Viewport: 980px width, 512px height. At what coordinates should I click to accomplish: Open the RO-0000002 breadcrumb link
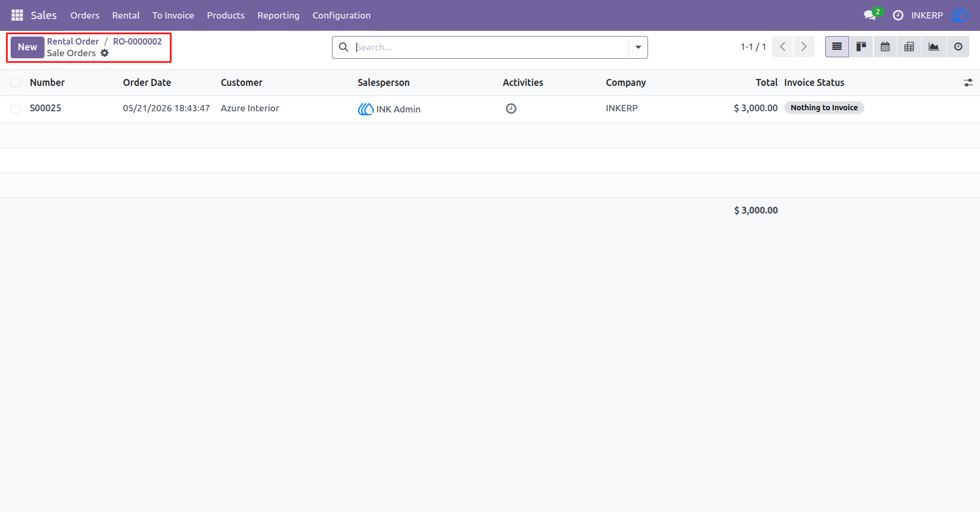(137, 41)
